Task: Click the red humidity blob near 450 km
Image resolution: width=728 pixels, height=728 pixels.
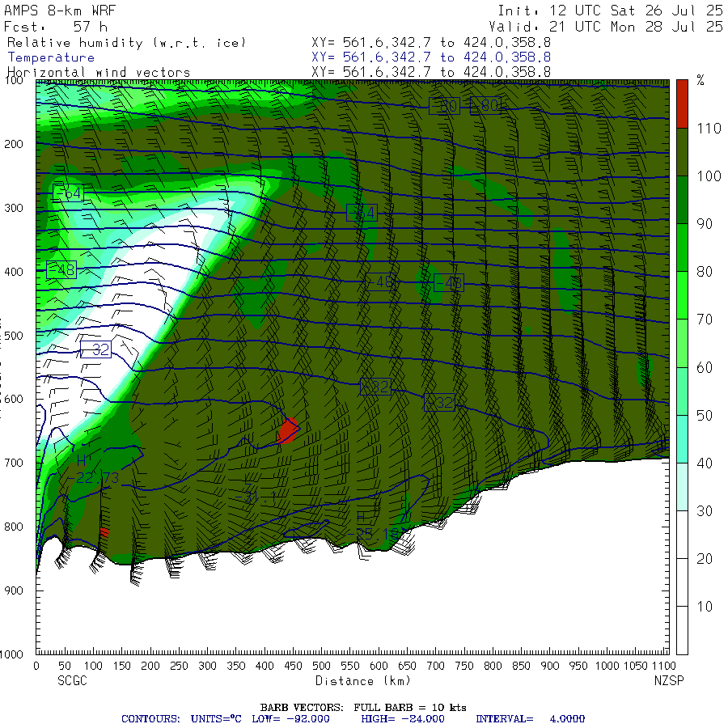Action: 288,430
